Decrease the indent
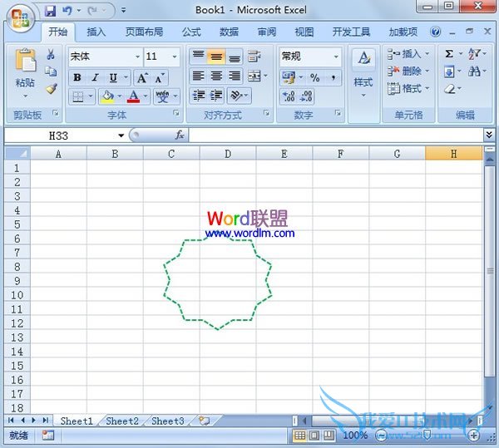The width and height of the screenshot is (499, 448). [x=199, y=96]
